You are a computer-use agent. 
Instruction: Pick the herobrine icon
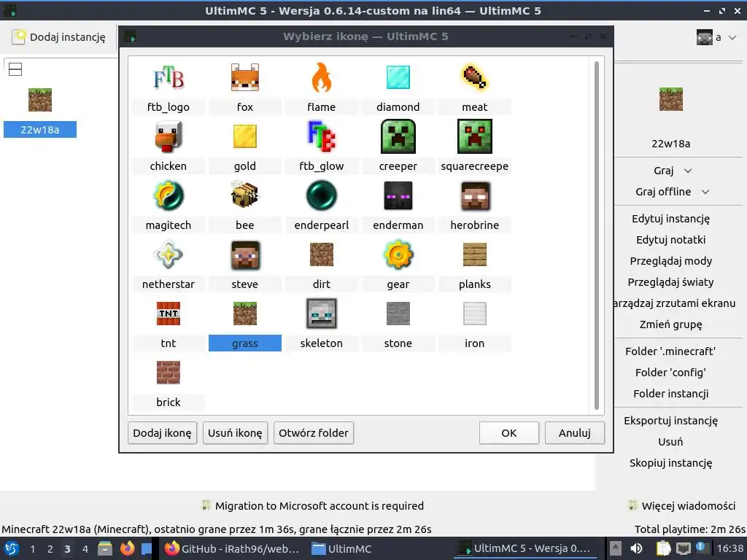point(474,195)
